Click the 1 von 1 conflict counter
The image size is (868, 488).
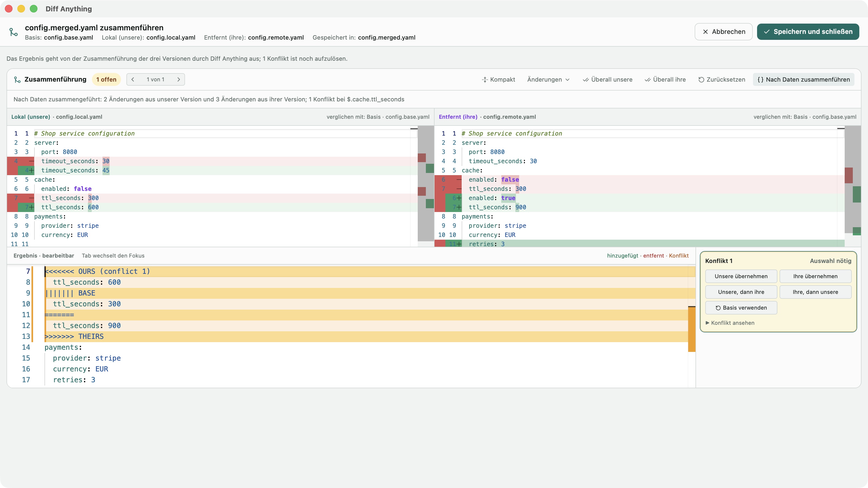155,79
